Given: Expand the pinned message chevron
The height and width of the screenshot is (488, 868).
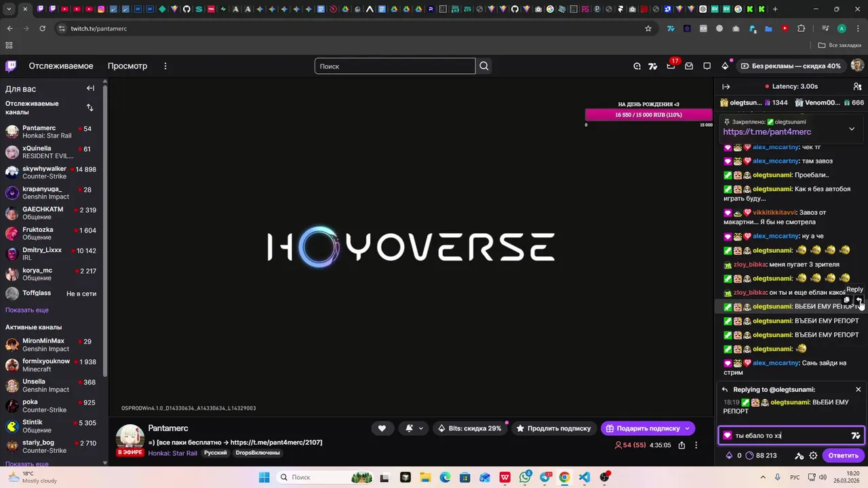Looking at the screenshot, I should click(x=852, y=129).
